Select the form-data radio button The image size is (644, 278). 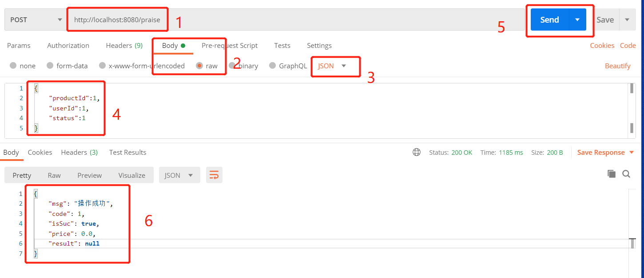50,66
